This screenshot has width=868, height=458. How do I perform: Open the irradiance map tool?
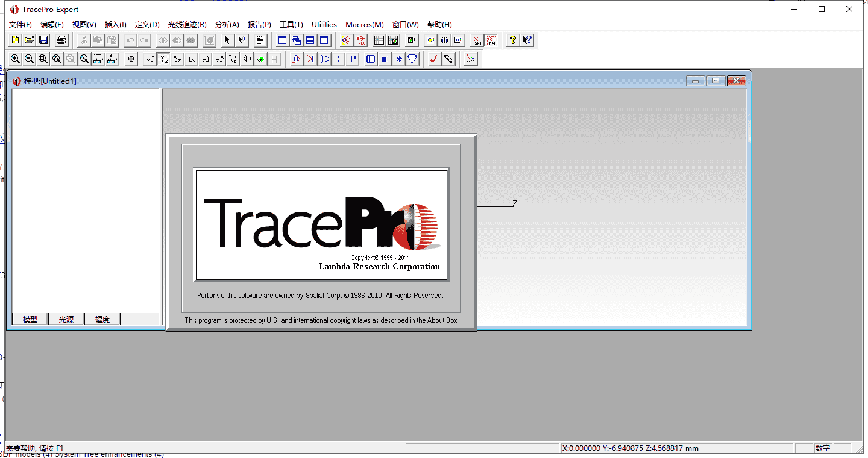(x=393, y=40)
